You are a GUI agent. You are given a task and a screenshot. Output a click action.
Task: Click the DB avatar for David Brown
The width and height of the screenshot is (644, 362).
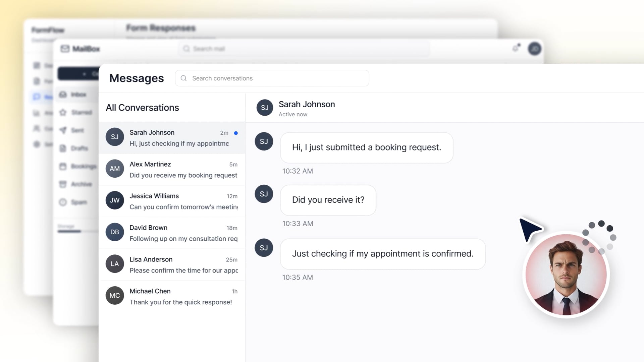115,232
